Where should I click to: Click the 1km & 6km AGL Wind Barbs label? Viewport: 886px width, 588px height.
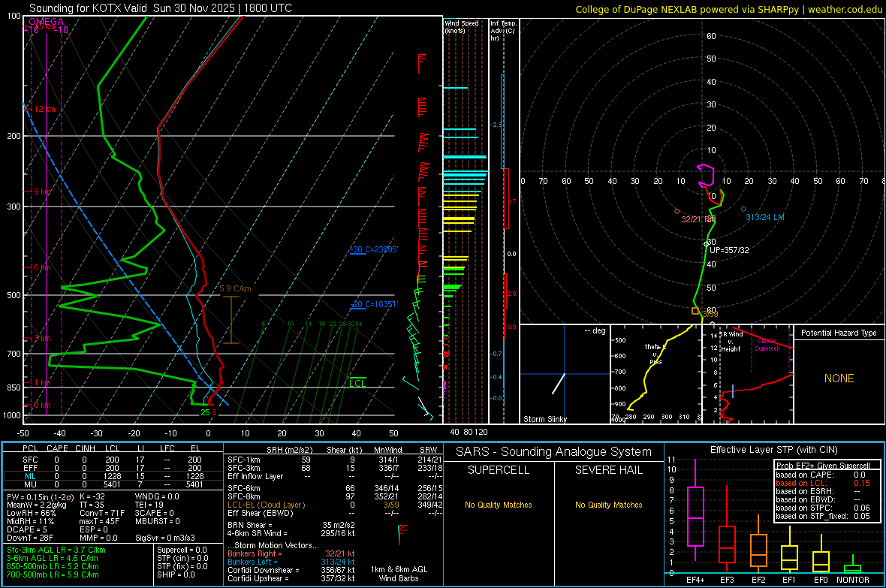[399, 574]
